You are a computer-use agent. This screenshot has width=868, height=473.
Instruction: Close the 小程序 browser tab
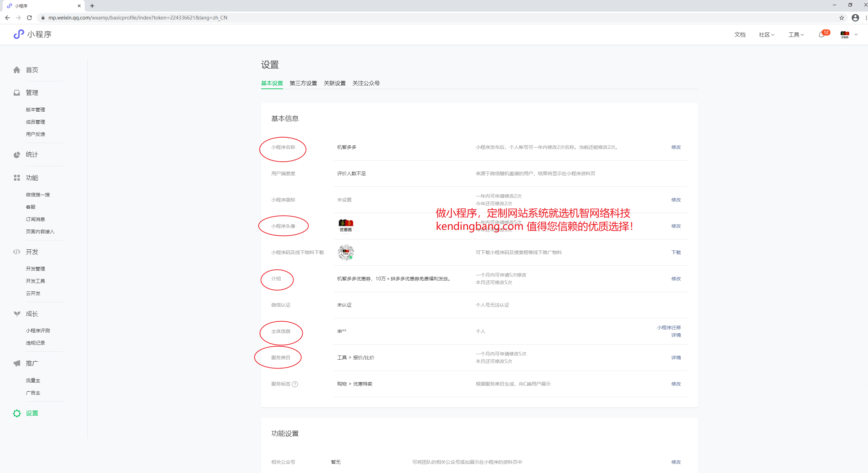pos(79,6)
